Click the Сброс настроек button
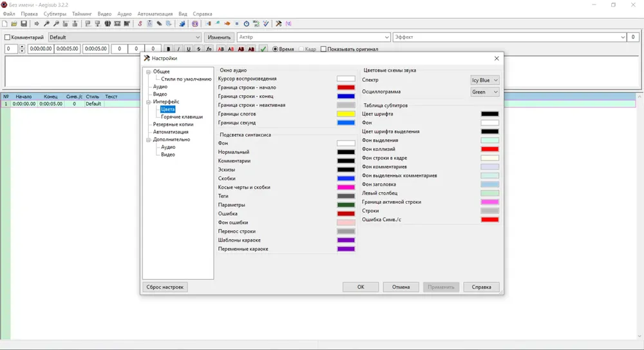This screenshot has height=350, width=644. tap(165, 287)
